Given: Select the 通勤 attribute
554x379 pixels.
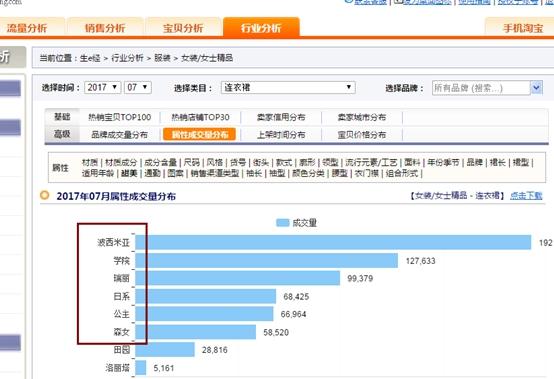Looking at the screenshot, I should point(152,173).
